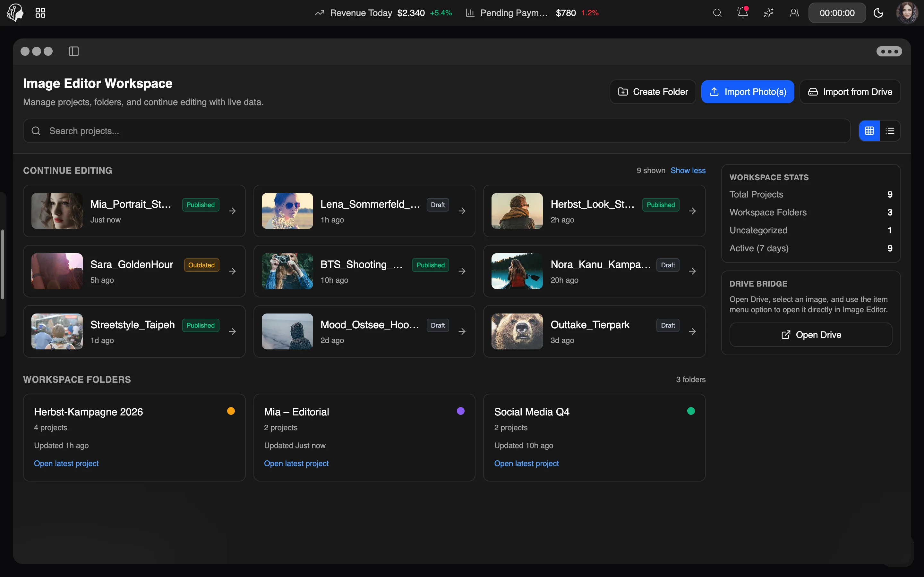The width and height of the screenshot is (924, 577).
Task: Toggle the sidebar panel icon
Action: 74,51
